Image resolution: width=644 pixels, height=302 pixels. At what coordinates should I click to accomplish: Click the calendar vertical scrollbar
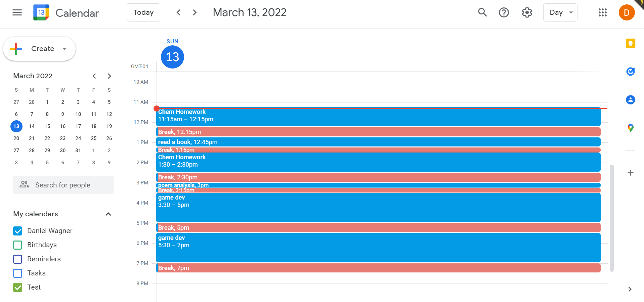612,218
